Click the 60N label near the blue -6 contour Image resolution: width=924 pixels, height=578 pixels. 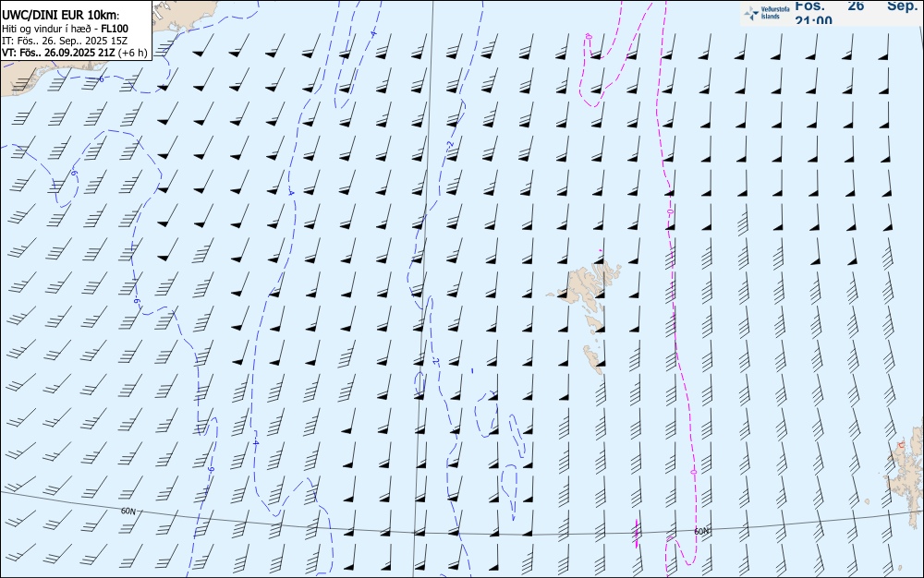tap(128, 511)
